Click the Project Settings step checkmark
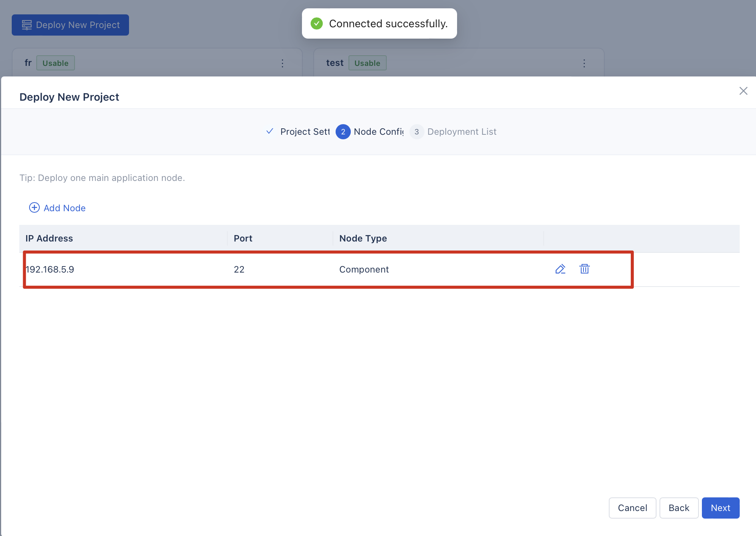756x536 pixels. pos(270,131)
